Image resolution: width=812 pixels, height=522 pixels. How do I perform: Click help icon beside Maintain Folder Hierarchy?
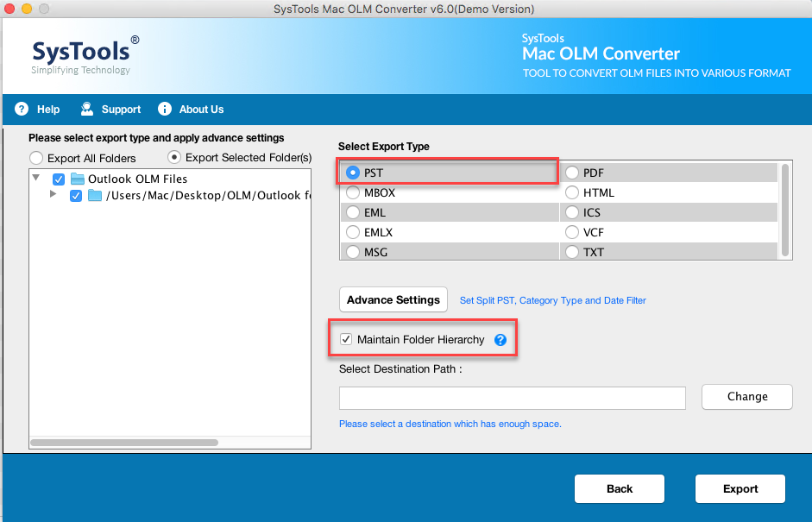pos(500,340)
